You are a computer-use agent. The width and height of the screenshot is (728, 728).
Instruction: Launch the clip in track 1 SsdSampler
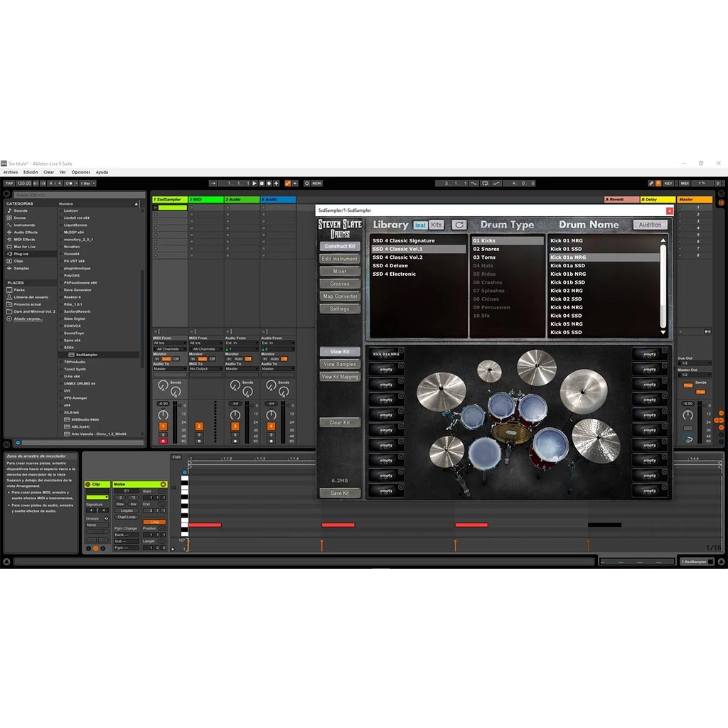[x=156, y=208]
